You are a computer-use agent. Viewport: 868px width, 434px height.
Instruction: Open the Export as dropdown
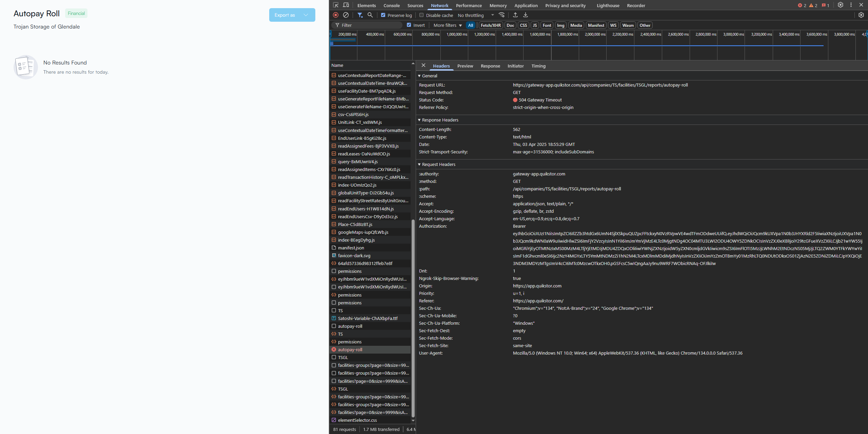(292, 15)
